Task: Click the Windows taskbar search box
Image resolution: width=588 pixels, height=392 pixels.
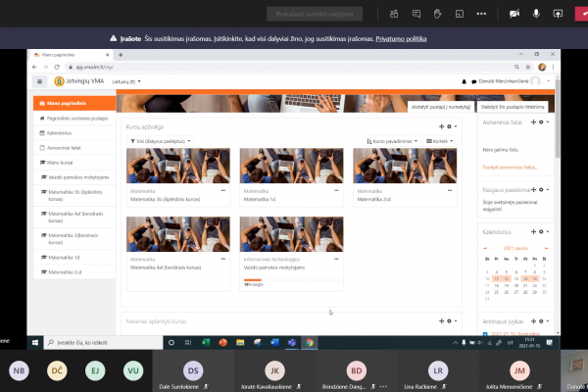Action: pyautogui.click(x=104, y=342)
